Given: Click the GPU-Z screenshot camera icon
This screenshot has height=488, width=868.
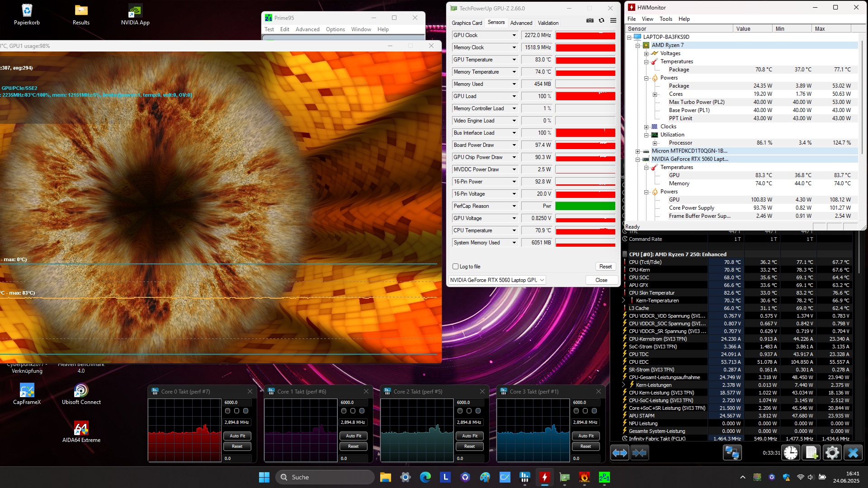Looking at the screenshot, I should click(x=590, y=20).
